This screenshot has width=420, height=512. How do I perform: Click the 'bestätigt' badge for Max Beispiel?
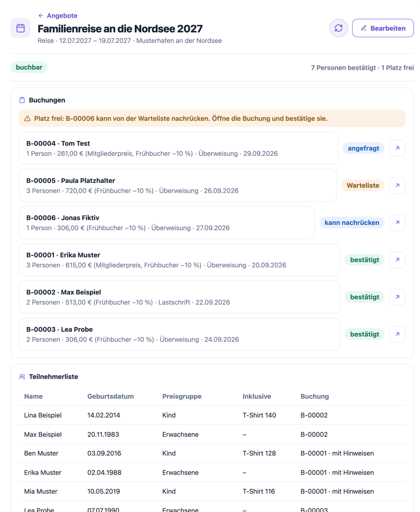(x=365, y=297)
